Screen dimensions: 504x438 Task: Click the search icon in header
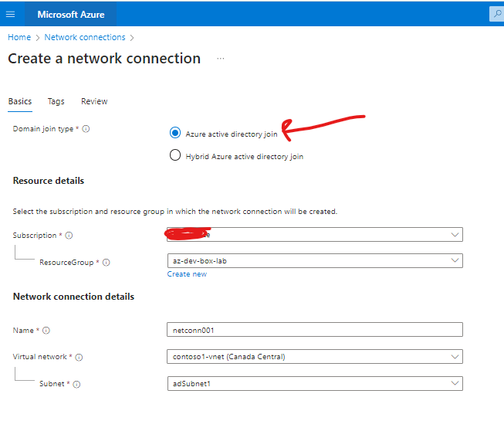tap(496, 14)
